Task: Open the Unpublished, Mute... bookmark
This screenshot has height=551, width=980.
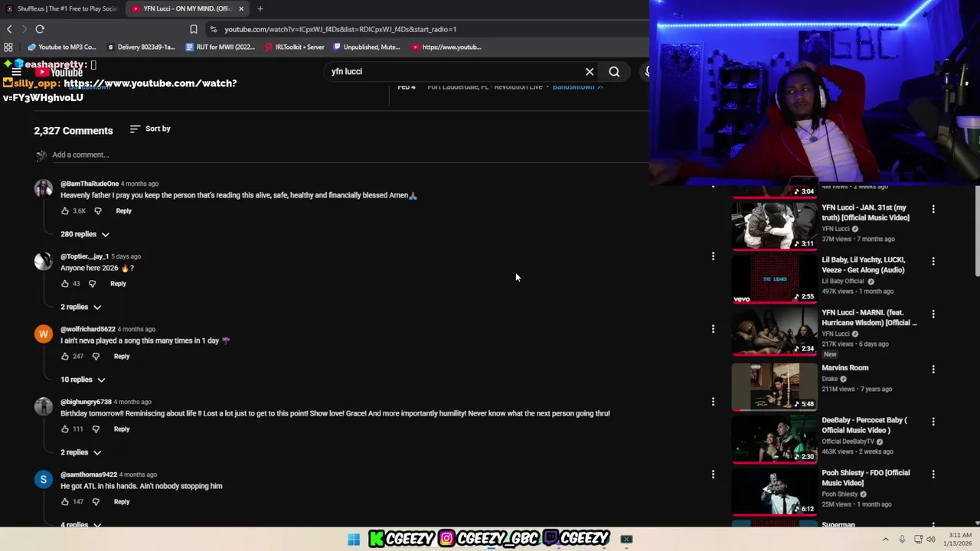Action: coord(366,47)
